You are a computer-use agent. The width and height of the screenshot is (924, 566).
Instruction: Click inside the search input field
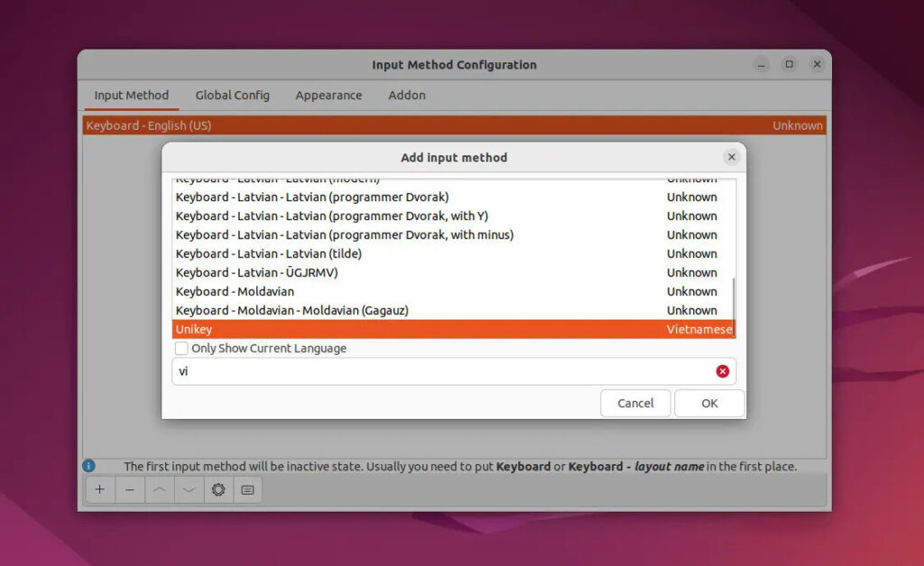(406, 370)
